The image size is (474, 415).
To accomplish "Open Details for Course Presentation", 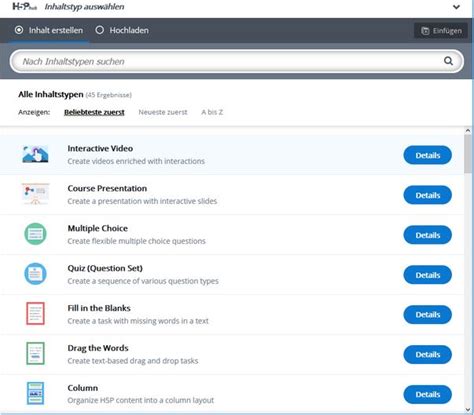I will point(428,195).
